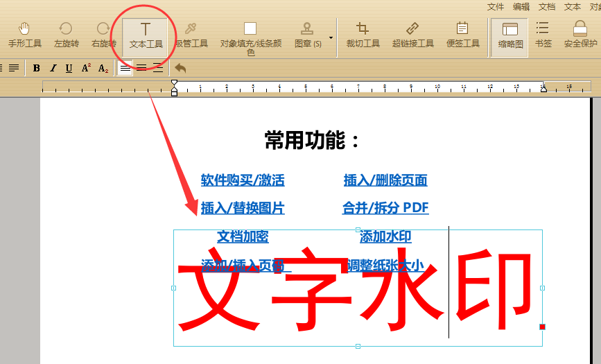Click the red watermark character 印

click(494, 288)
